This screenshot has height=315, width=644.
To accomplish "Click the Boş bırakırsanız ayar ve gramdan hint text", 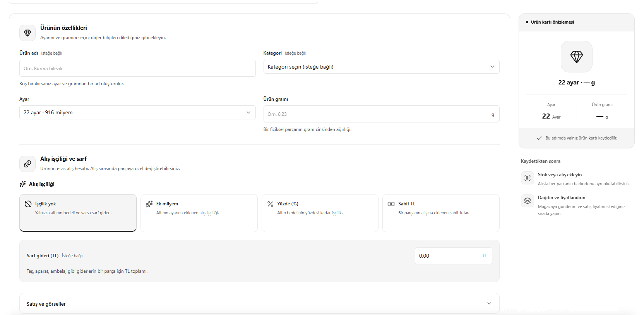I will click(x=72, y=84).
